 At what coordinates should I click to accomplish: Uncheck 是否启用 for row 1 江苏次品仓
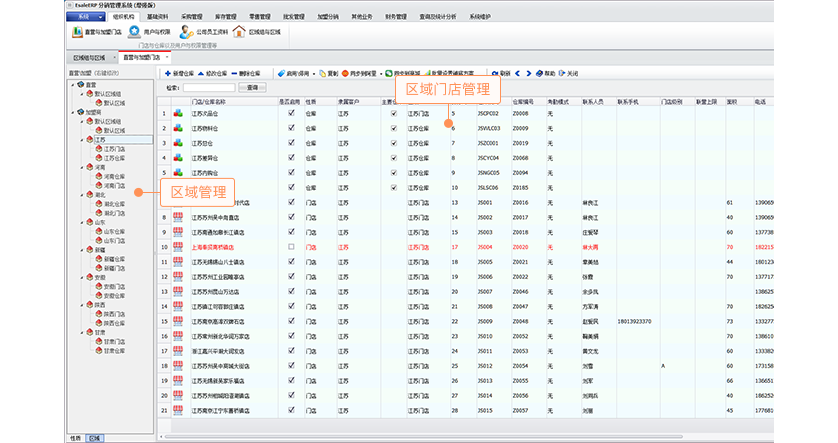291,114
